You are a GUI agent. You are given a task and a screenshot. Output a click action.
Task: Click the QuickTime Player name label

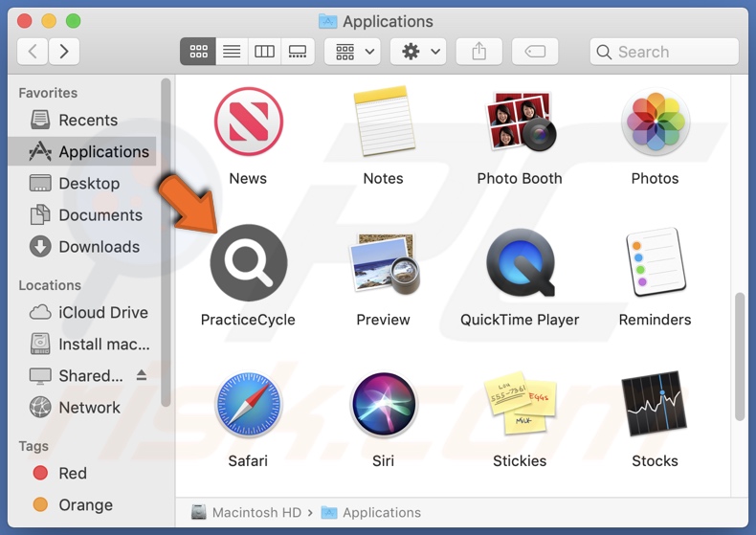click(520, 320)
